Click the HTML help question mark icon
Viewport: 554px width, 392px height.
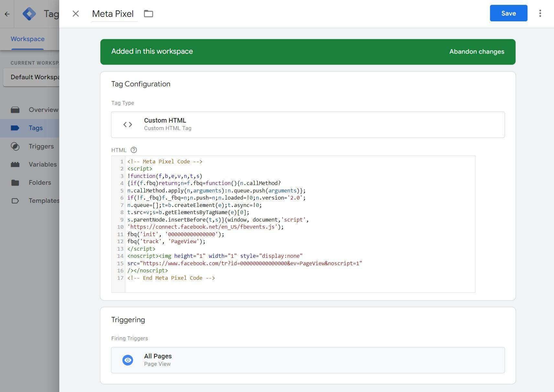point(134,150)
